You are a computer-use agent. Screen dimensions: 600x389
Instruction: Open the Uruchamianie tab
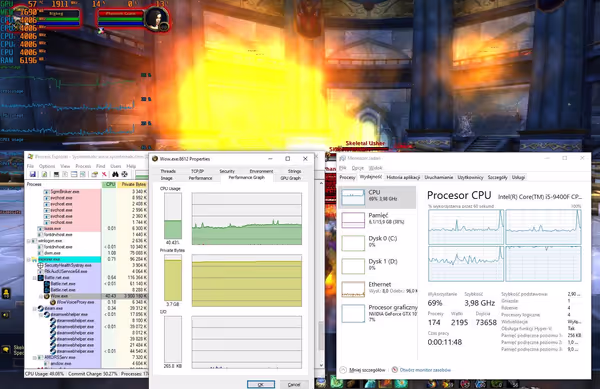[439, 177]
